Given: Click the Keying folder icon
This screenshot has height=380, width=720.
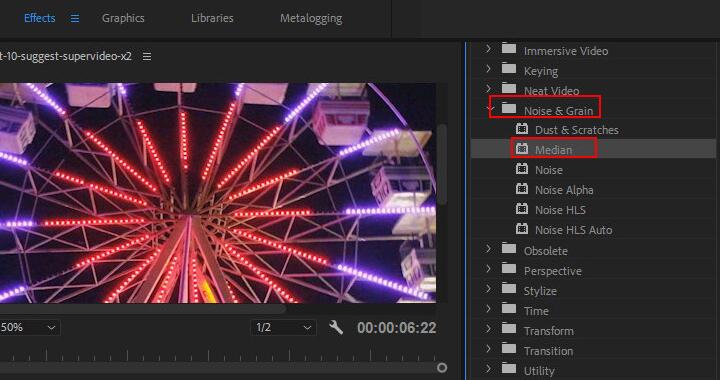Looking at the screenshot, I should pos(509,69).
